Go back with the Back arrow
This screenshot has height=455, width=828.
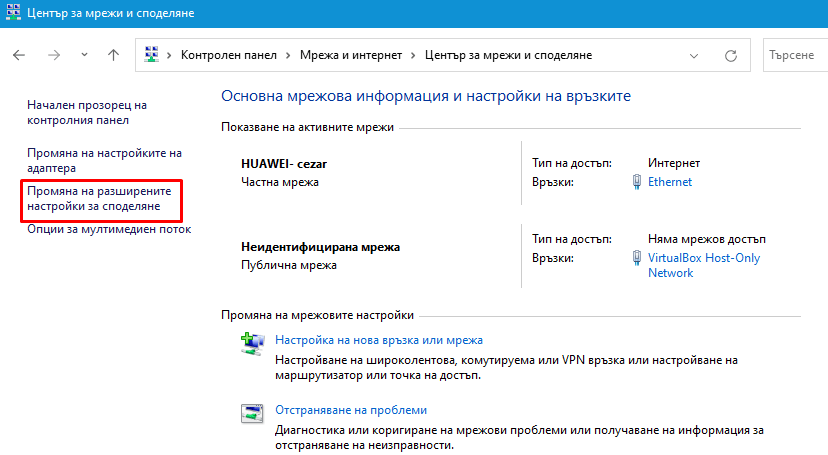(x=19, y=55)
